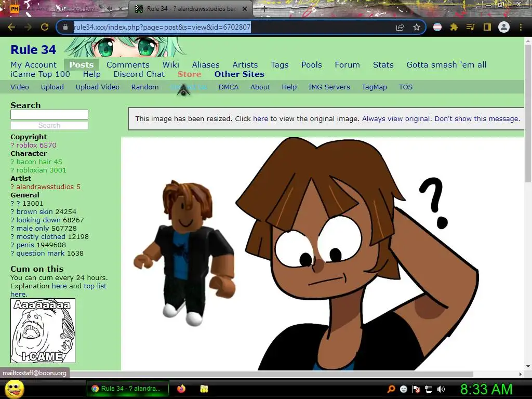Open the Pools page

312,65
